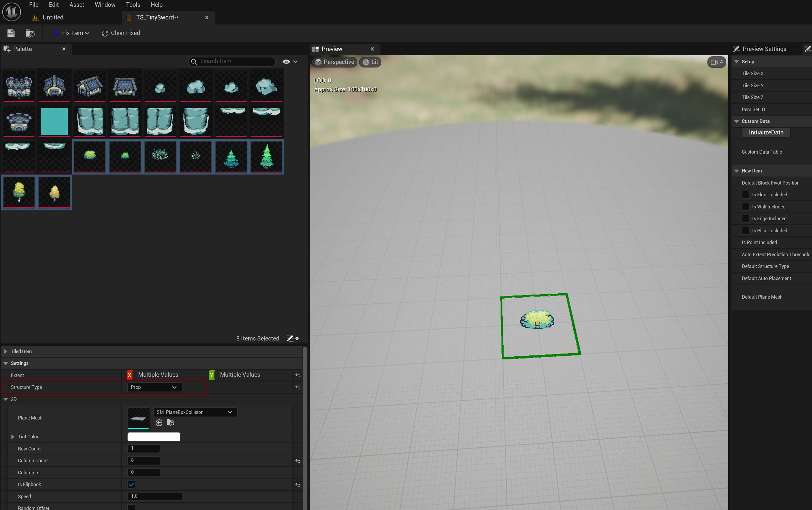Enable the Is Floor Included checkbox
The image size is (812, 510).
click(746, 195)
